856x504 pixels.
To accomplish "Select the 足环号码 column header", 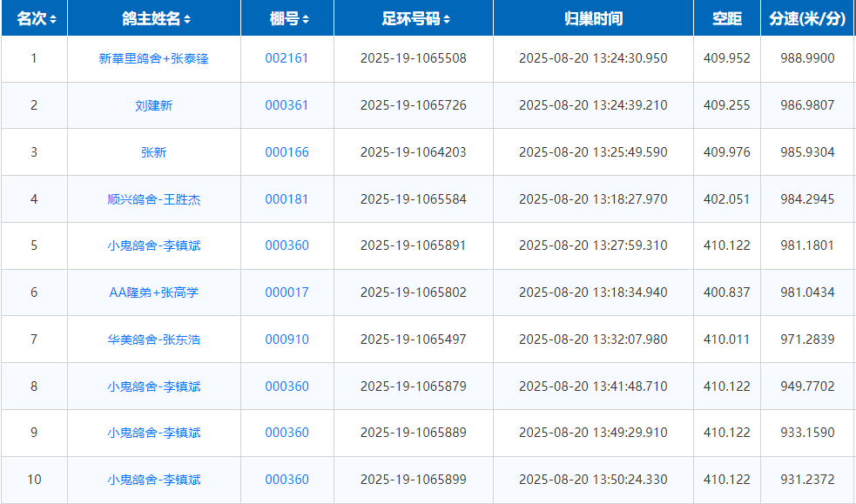I will (x=413, y=18).
